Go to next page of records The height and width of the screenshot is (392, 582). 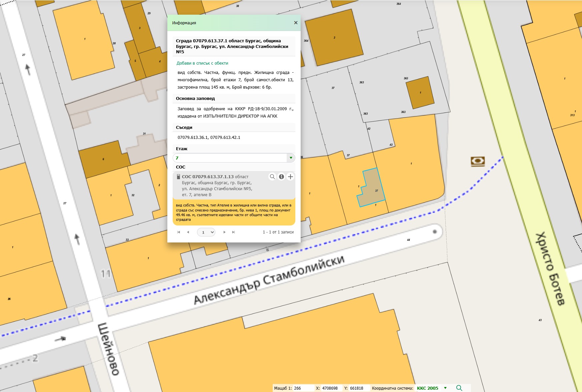pyautogui.click(x=224, y=232)
